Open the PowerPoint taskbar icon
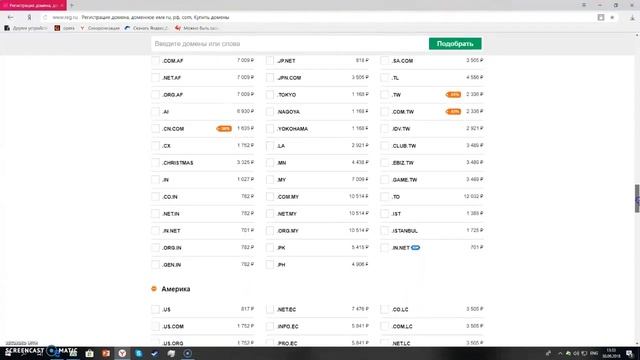Screen dimensions: 640x360 pos(106,353)
